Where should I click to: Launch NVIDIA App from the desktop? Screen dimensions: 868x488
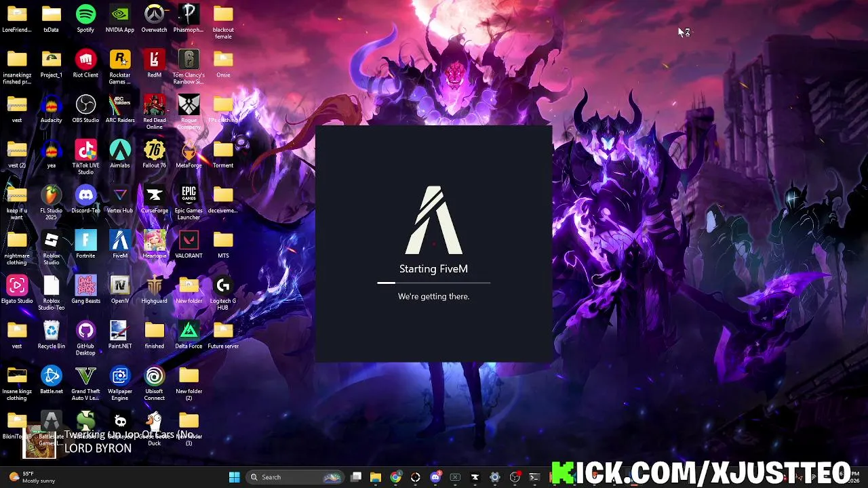pyautogui.click(x=120, y=18)
